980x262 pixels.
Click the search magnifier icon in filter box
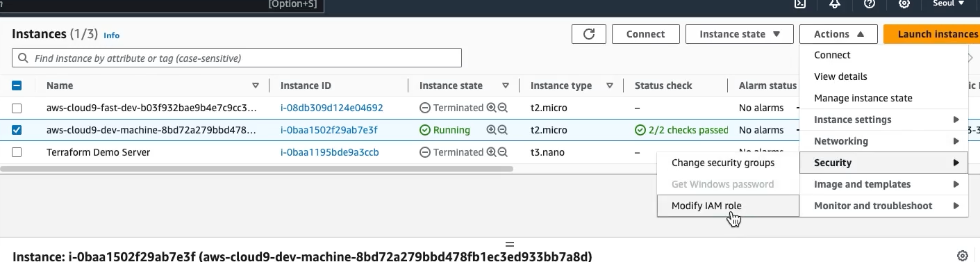tap(24, 58)
